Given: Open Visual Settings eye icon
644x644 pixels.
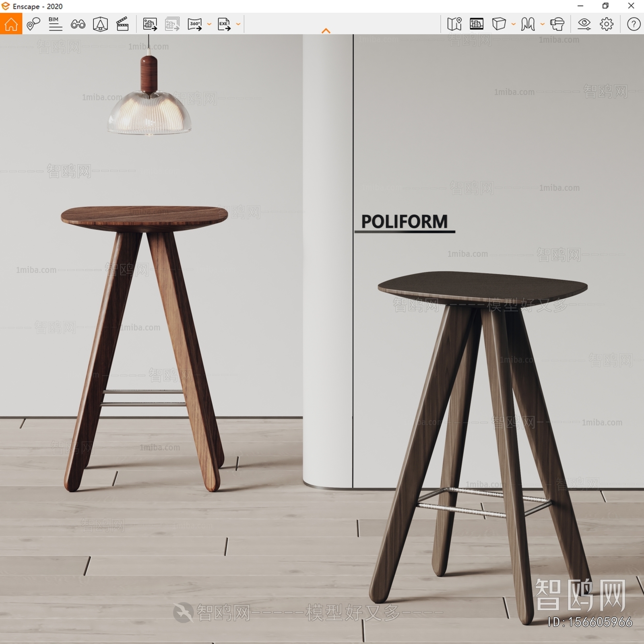Looking at the screenshot, I should [584, 24].
